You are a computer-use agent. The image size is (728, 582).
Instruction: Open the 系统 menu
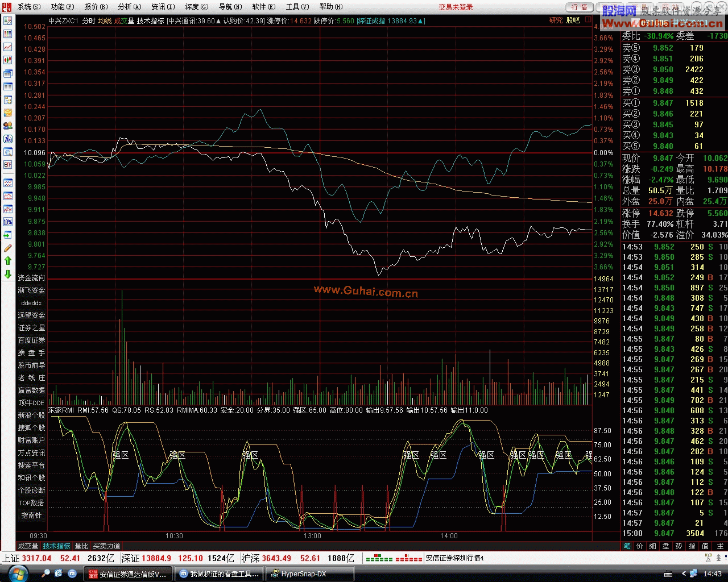pos(29,7)
